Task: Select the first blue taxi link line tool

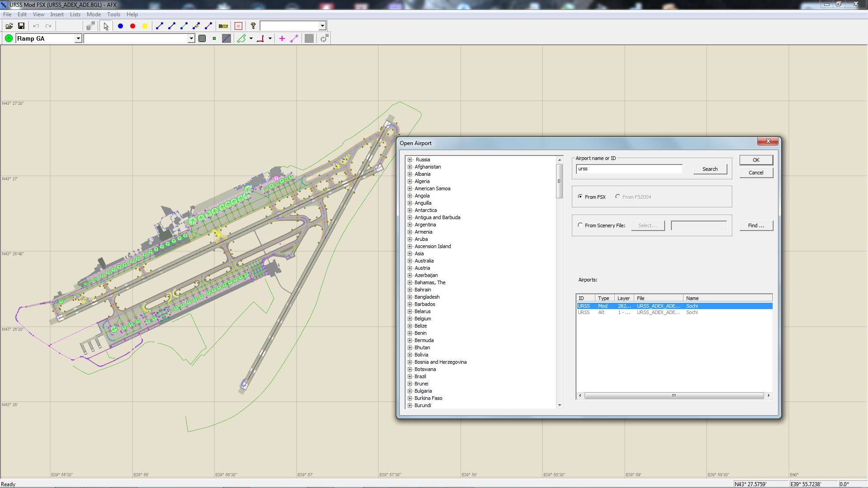Action: pos(160,26)
